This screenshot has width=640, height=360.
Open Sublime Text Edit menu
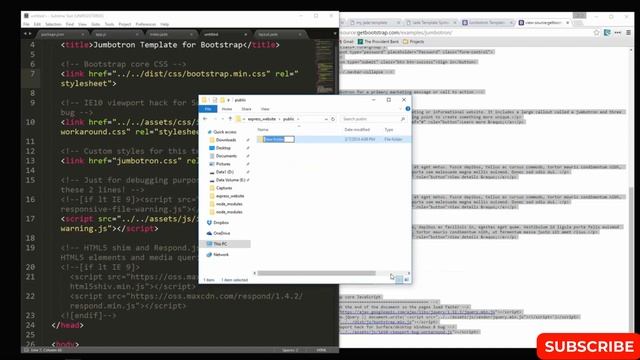(37, 24)
